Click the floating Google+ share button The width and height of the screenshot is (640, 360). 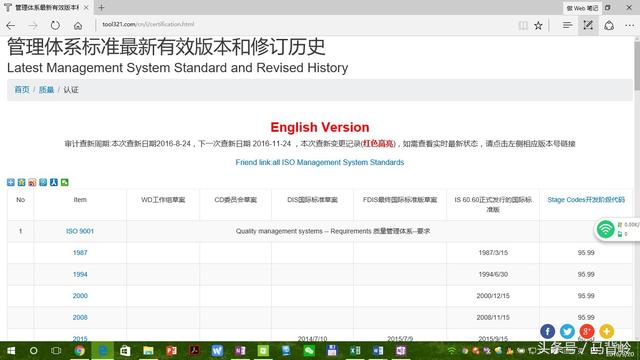tap(587, 331)
